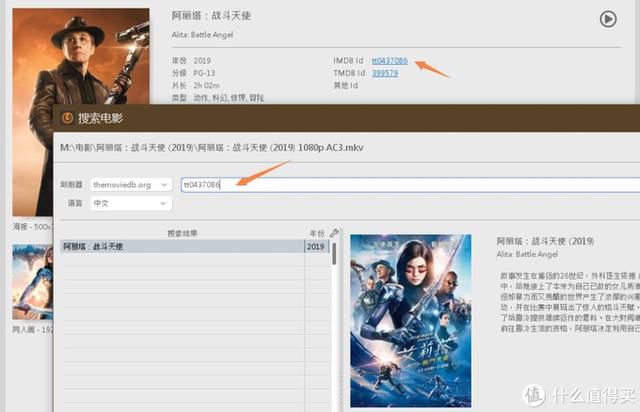
Task: Click the plot description text in dialog
Action: point(569,302)
